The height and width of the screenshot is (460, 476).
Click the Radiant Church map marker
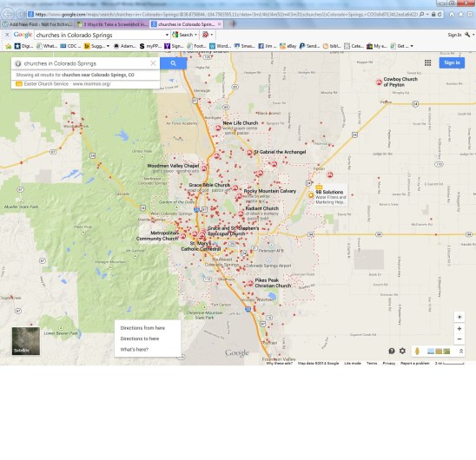pyautogui.click(x=241, y=214)
